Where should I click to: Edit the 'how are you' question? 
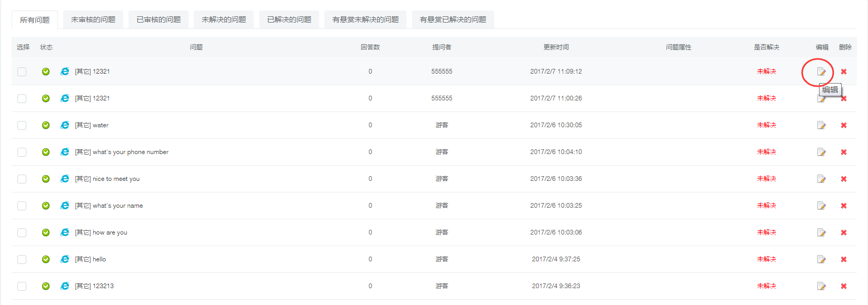pyautogui.click(x=821, y=232)
